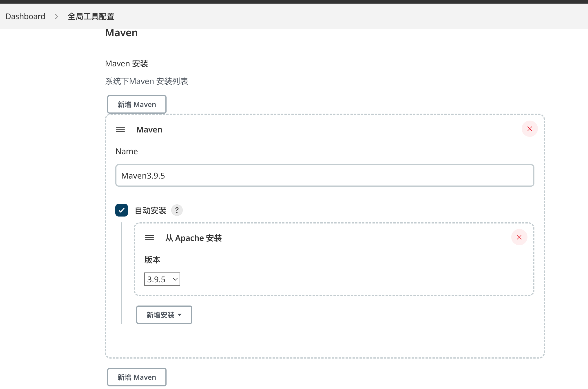Grab the Apache installer drag handle

tap(149, 238)
